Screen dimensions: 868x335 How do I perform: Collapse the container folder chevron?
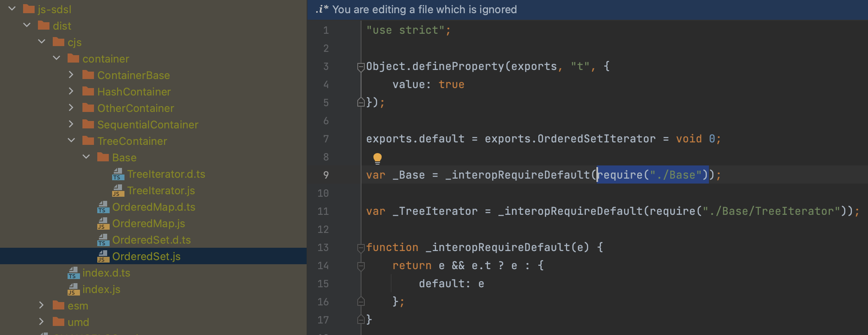[56, 58]
